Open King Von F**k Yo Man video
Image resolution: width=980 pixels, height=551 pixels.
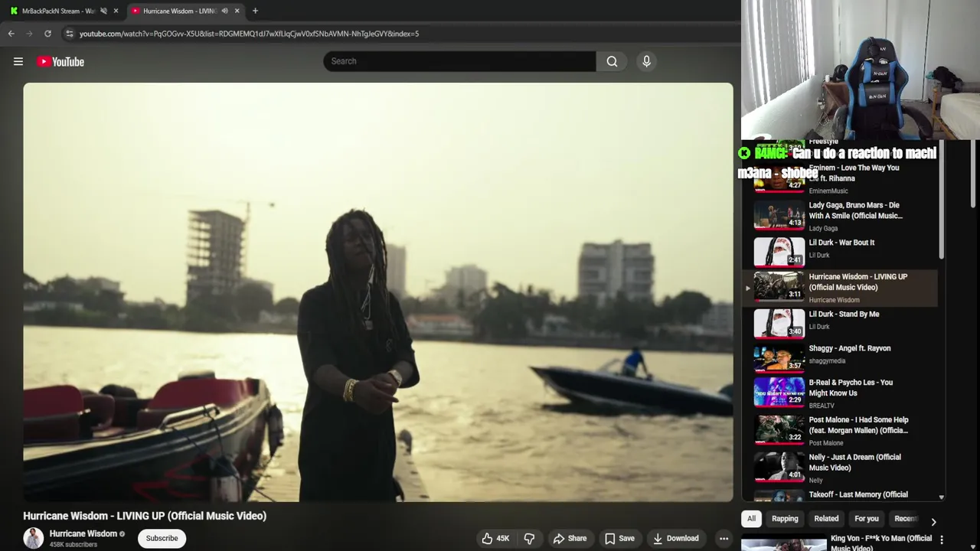880,543
